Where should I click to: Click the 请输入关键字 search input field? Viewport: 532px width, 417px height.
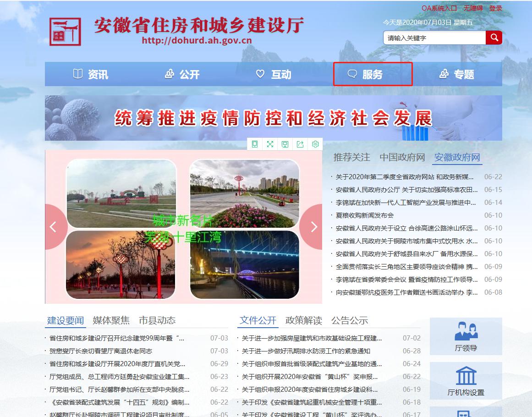pyautogui.click(x=434, y=38)
